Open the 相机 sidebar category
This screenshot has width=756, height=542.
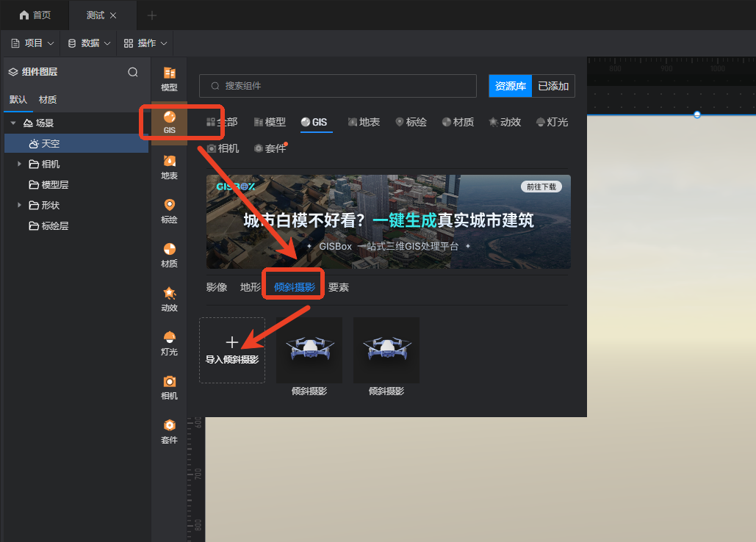click(169, 387)
